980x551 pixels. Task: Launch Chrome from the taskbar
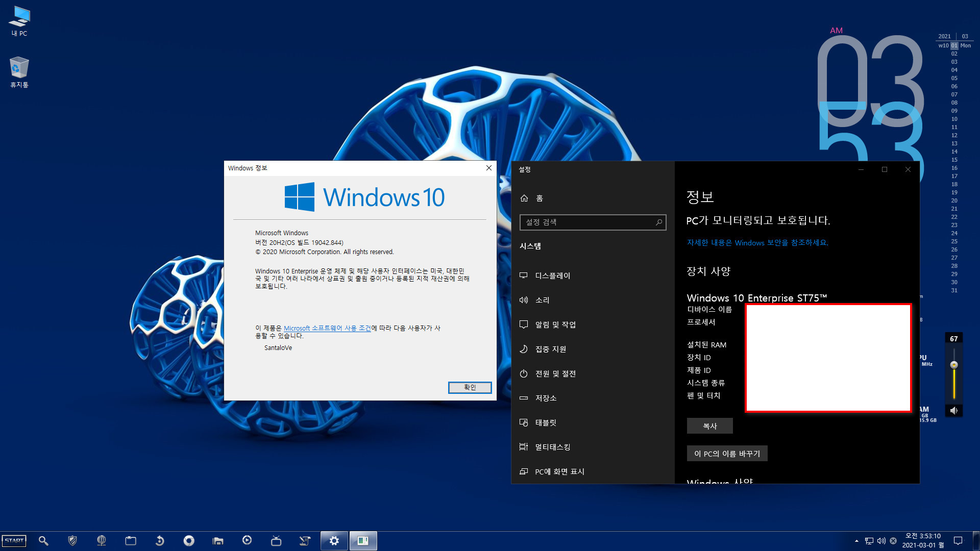tap(189, 541)
